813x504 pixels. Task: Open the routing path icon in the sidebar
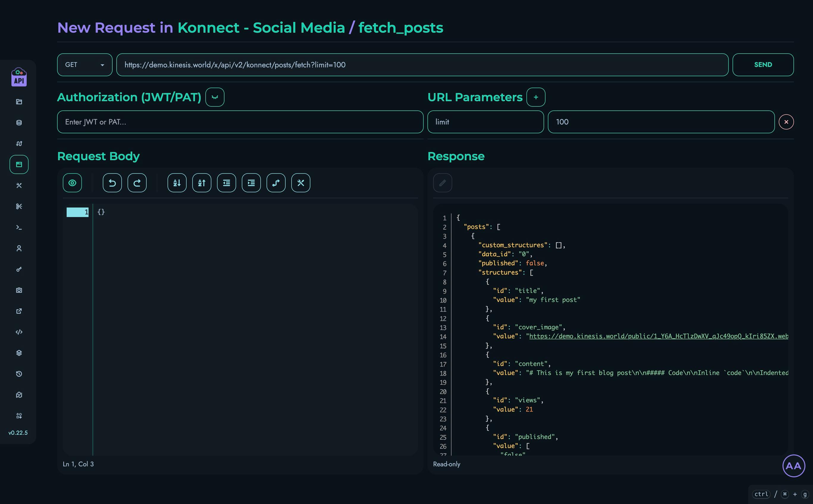[x=19, y=144]
